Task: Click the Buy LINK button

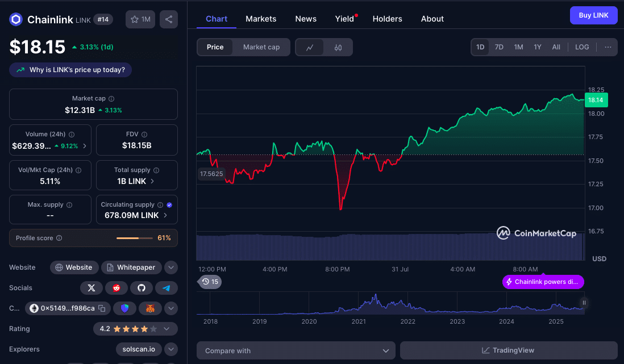Action: (593, 15)
